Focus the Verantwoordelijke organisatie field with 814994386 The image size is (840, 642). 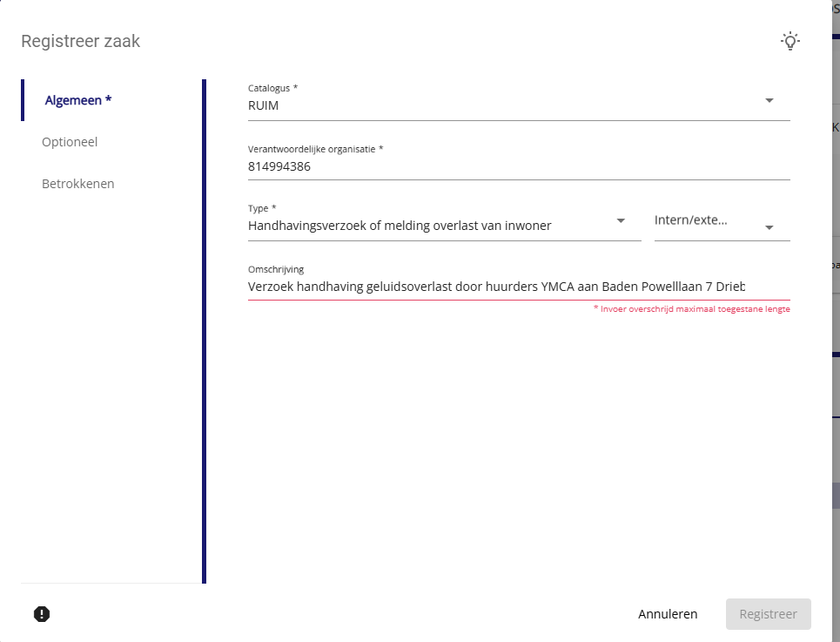[x=518, y=166]
